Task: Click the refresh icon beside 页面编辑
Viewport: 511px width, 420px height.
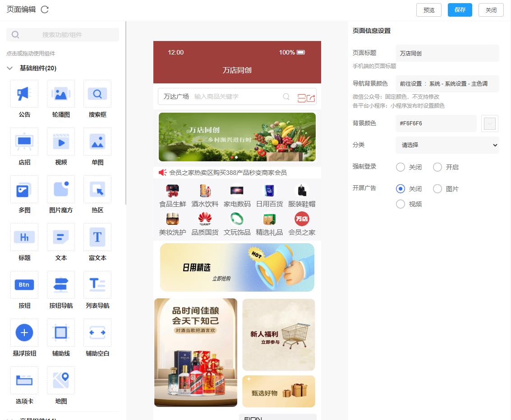Action: (45, 9)
